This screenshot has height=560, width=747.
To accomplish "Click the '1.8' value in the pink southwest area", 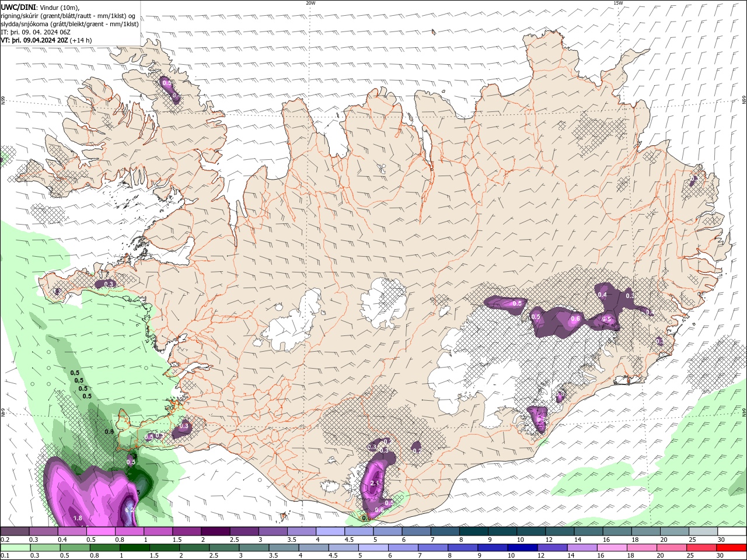I will coord(78,518).
